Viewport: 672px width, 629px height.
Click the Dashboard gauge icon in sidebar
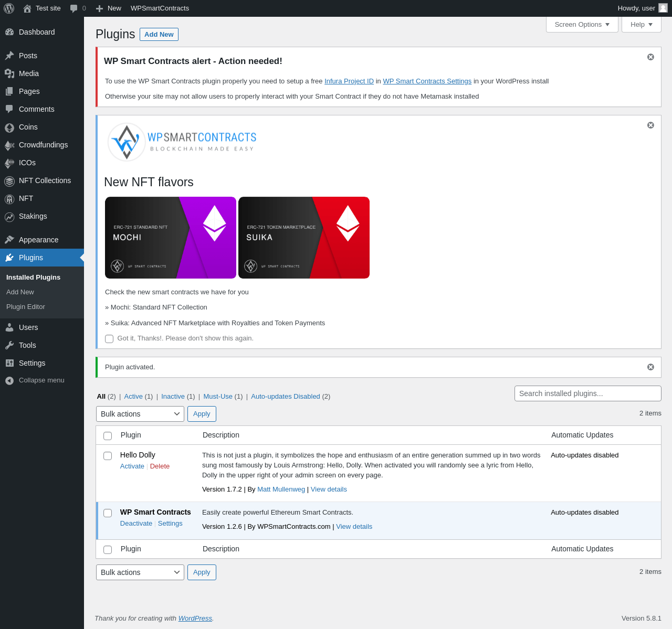pos(9,32)
